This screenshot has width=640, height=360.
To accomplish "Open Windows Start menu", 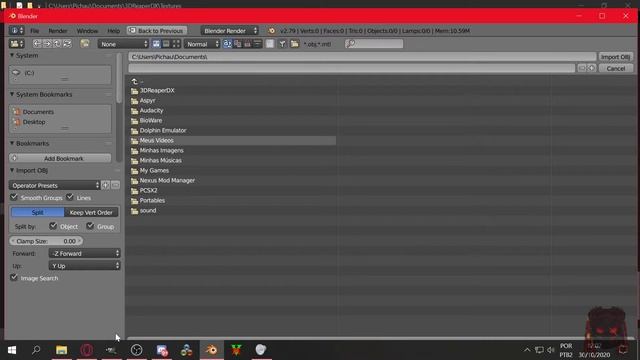I will click(12, 350).
